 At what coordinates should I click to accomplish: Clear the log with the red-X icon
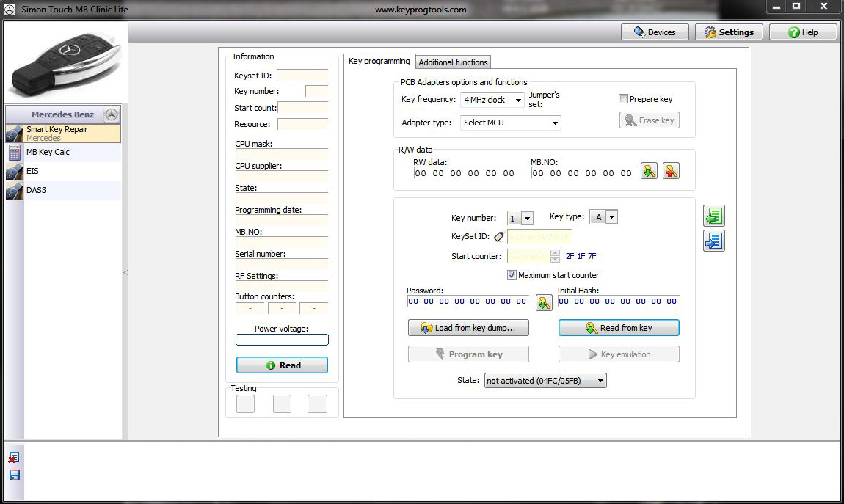[14, 458]
